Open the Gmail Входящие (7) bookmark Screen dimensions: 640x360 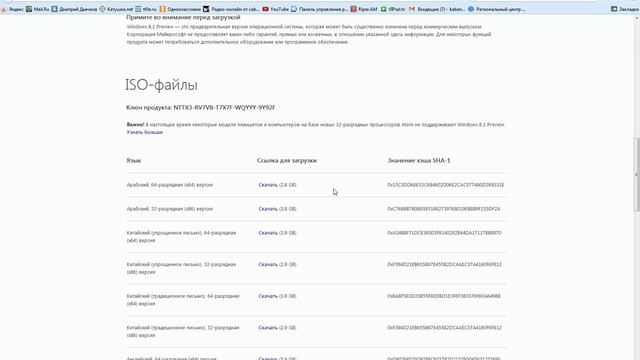pyautogui.click(x=437, y=9)
